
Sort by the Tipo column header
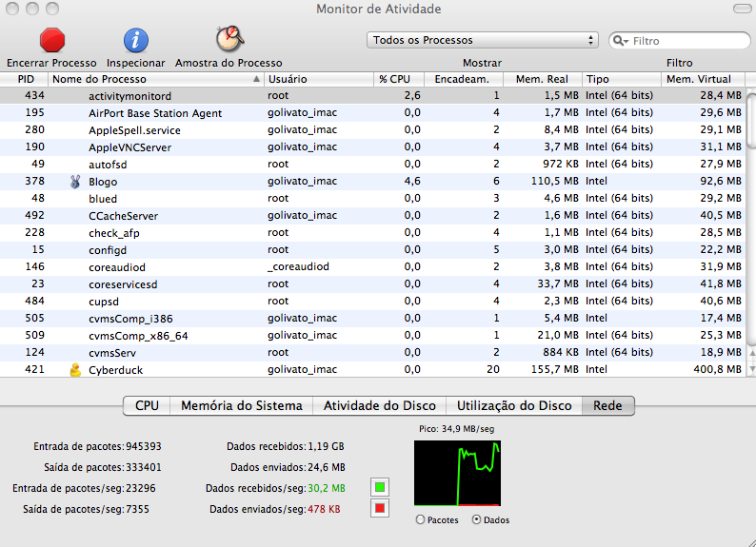pyautogui.click(x=622, y=79)
